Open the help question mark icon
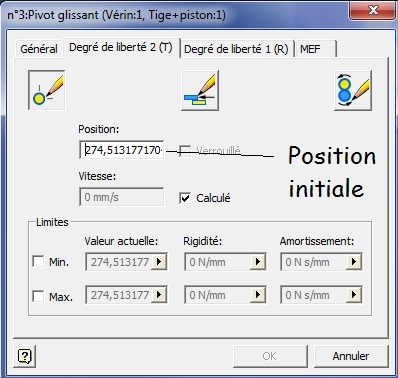The width and height of the screenshot is (398, 378). [25, 356]
